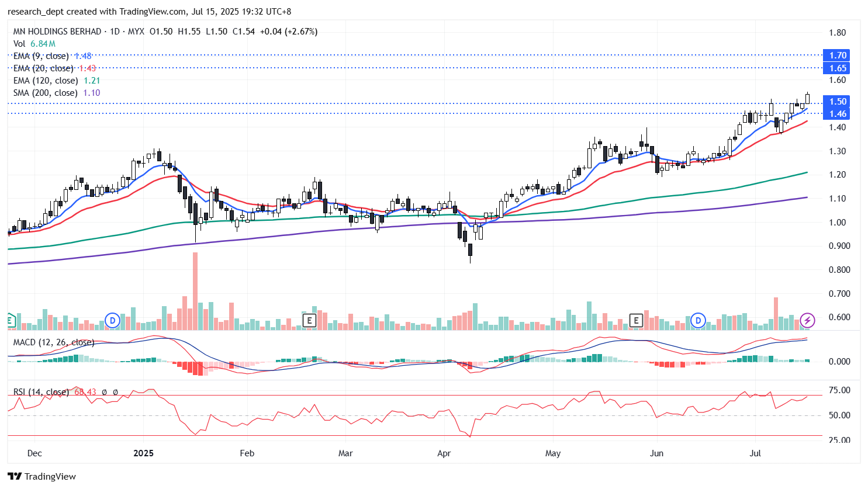Click the 2025 label on time axis

click(143, 453)
